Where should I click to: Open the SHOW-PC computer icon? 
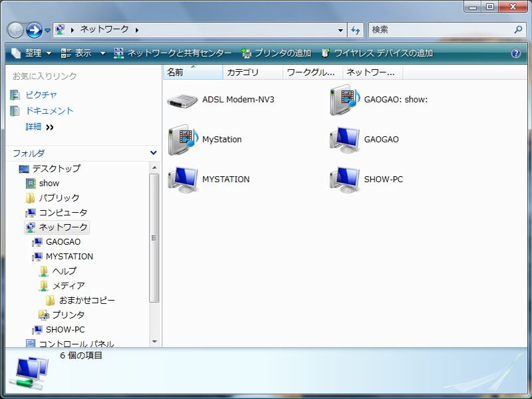coord(344,180)
